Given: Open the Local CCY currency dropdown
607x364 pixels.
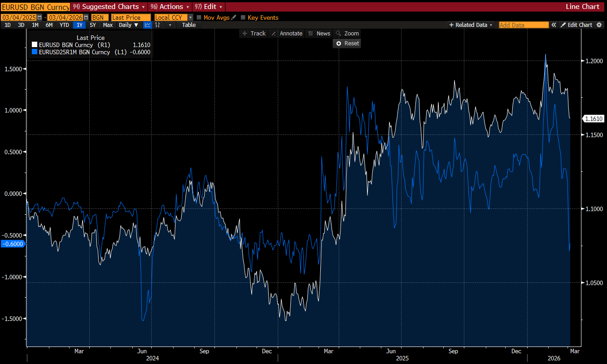Looking at the screenshot, I should pyautogui.click(x=190, y=17).
